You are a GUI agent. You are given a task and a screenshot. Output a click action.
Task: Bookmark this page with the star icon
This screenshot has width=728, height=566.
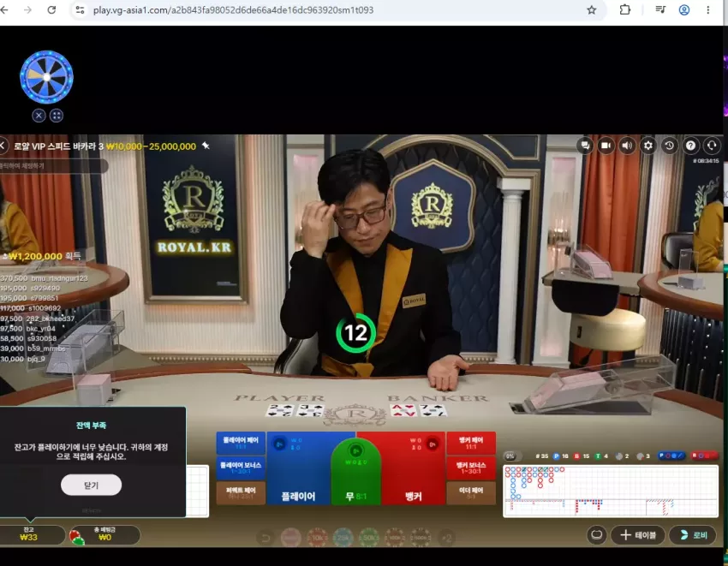(591, 9)
